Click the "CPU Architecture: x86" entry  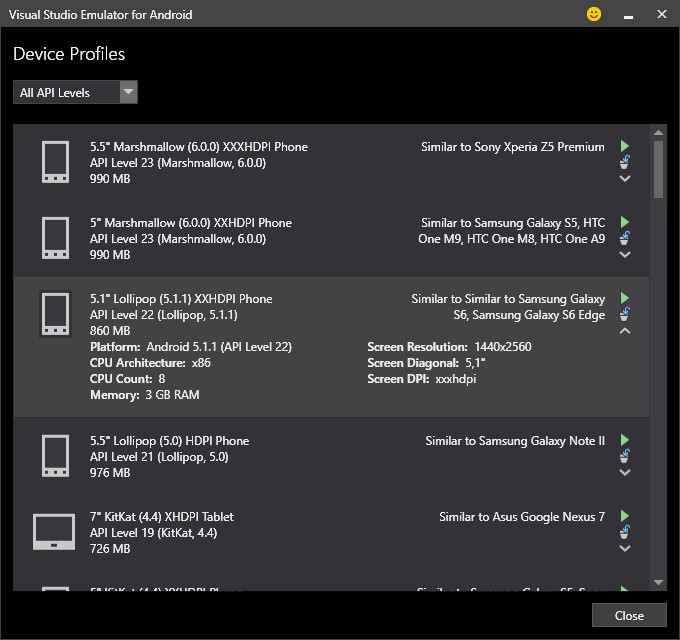[150, 362]
